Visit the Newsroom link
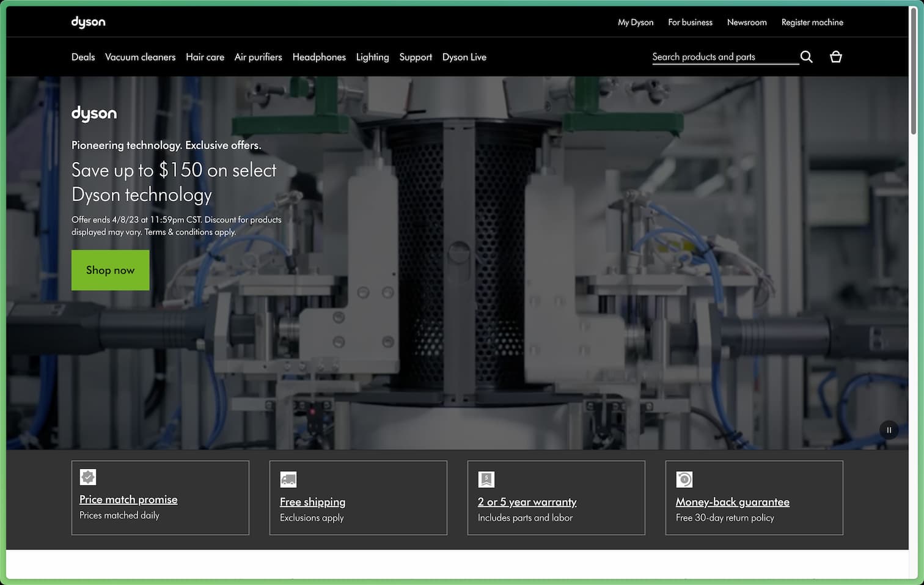924x585 pixels. (747, 22)
